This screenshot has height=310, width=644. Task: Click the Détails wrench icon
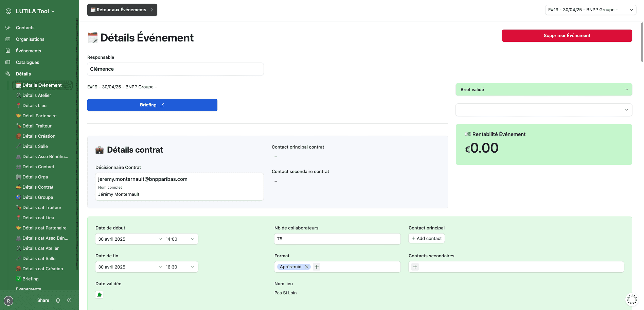(8, 74)
